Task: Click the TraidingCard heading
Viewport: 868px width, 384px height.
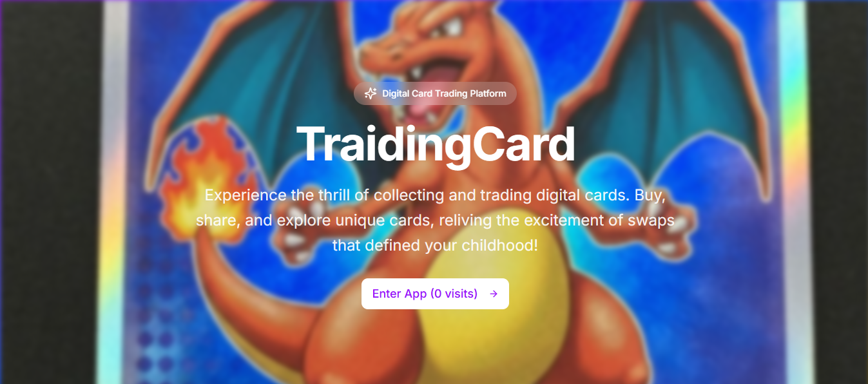Action: [x=435, y=144]
